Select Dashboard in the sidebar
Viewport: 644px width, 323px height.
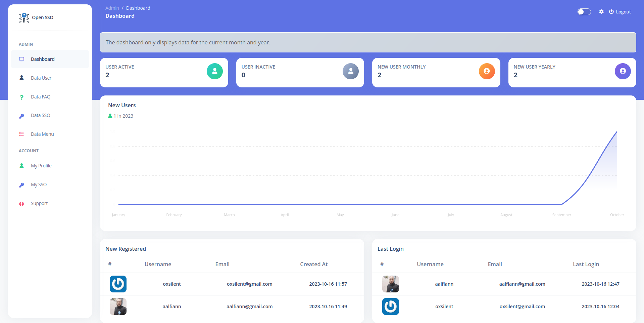click(x=43, y=59)
